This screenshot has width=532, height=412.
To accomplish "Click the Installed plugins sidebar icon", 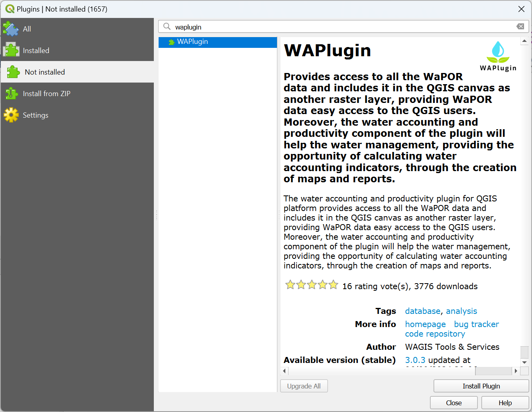I will [12, 50].
